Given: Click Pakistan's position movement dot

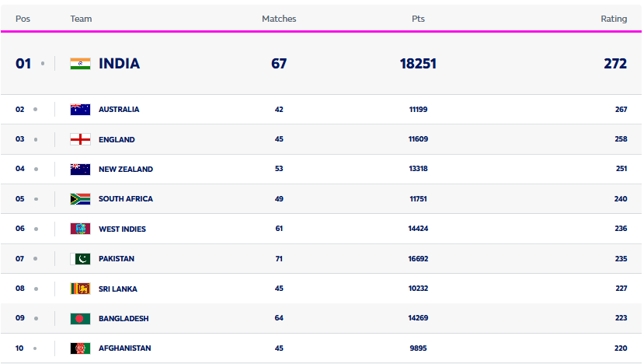Looking at the screenshot, I should [x=35, y=258].
